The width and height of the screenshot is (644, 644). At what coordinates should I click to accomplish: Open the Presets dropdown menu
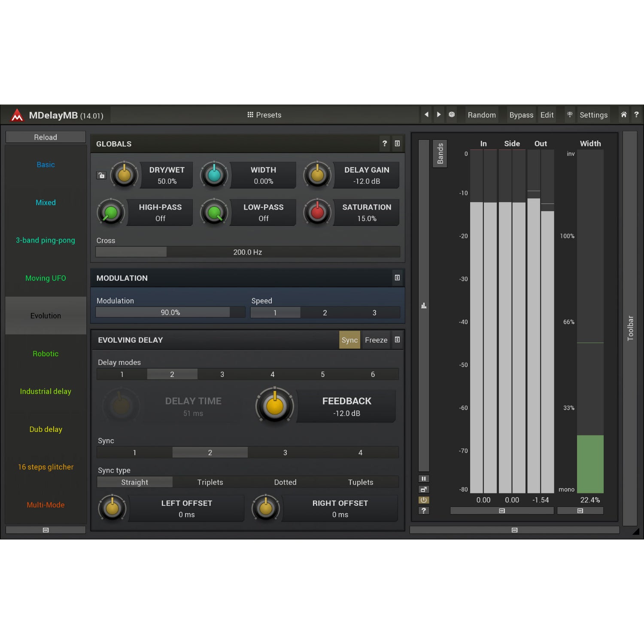click(x=264, y=115)
